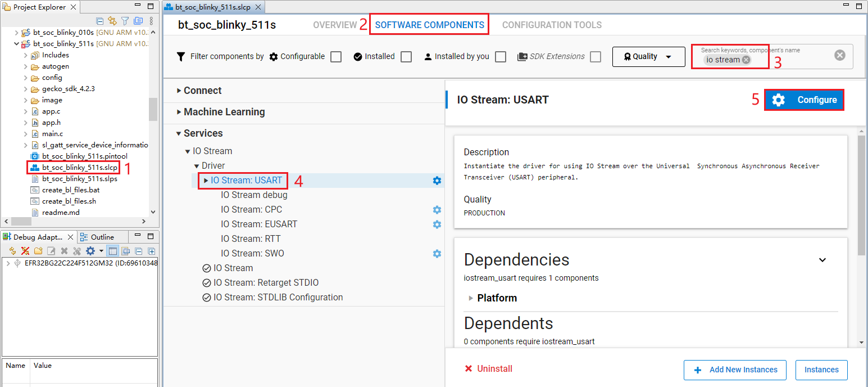This screenshot has width=868, height=387.
Task: Open the Simplicity Studio folder view icon
Action: [x=138, y=20]
